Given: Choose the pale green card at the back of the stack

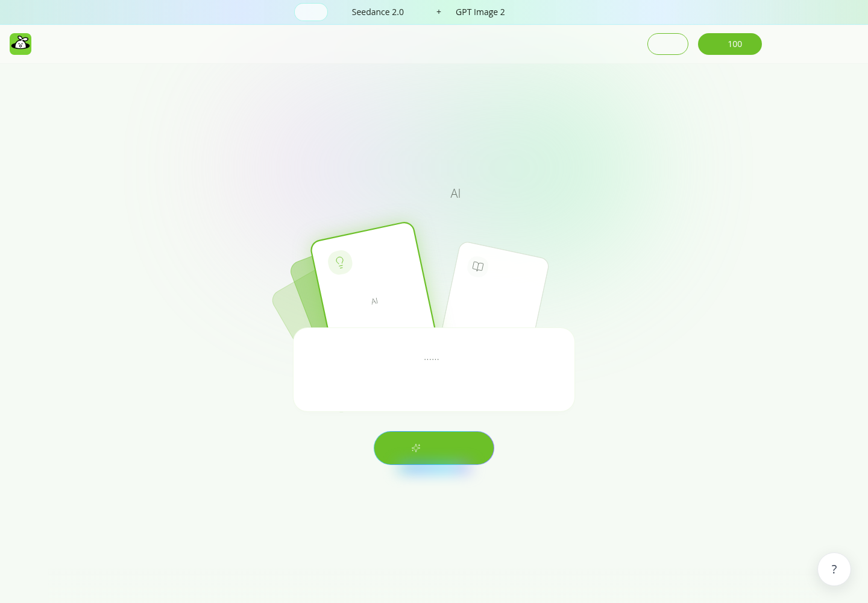Looking at the screenshot, I should 285,308.
